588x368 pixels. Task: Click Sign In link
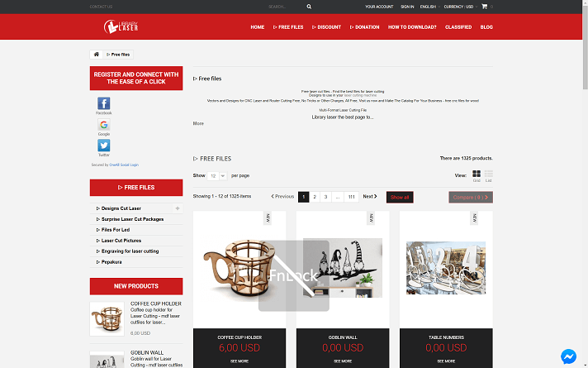tap(407, 7)
